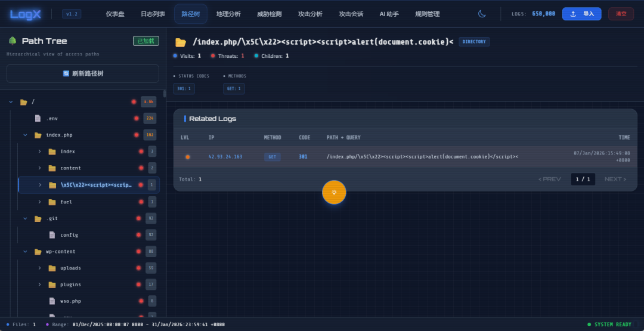Click the content folder icon
This screenshot has height=331, width=644.
click(x=52, y=168)
